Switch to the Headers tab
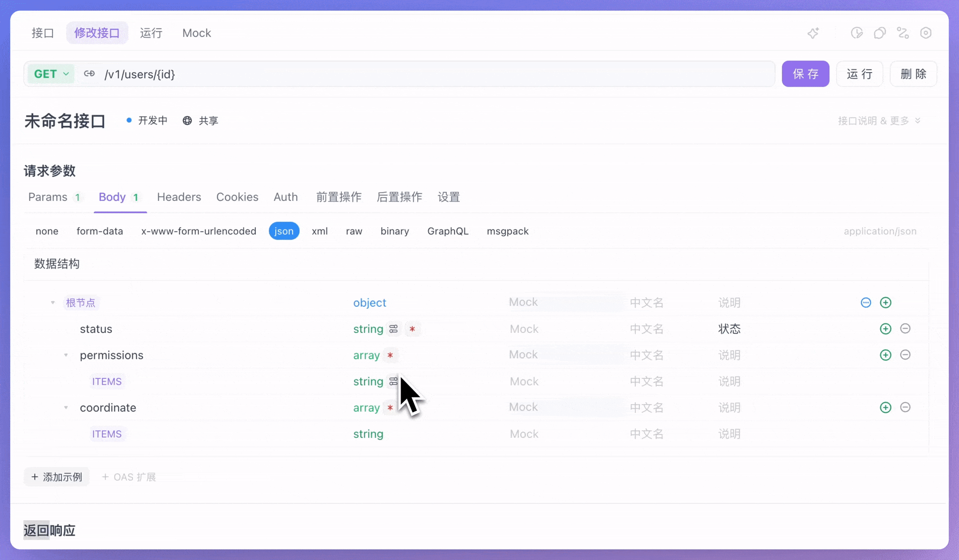This screenshot has width=959, height=560. pyautogui.click(x=179, y=197)
